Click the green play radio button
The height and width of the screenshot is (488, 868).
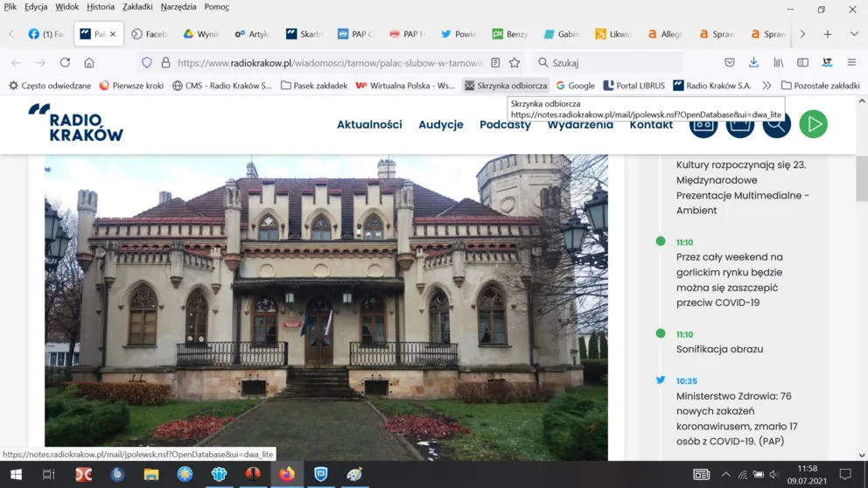pyautogui.click(x=813, y=124)
